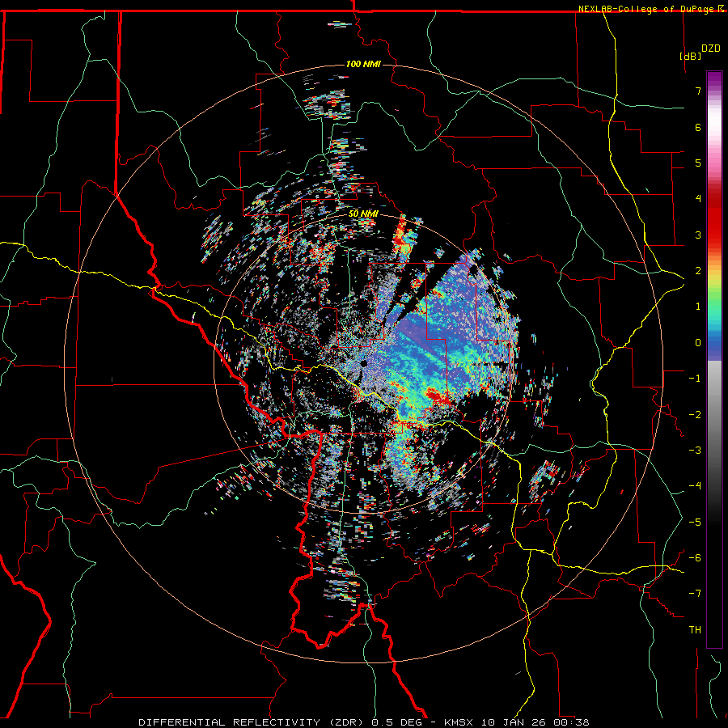728x728 pixels.
Task: Click the 0 value on the scale
Action: [x=698, y=343]
